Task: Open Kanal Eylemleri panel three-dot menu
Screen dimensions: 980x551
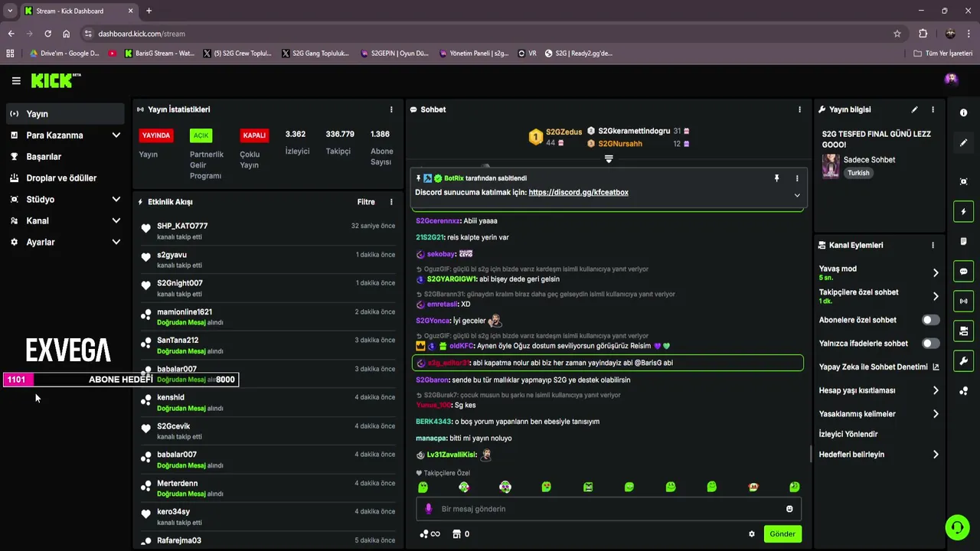Action: [933, 245]
